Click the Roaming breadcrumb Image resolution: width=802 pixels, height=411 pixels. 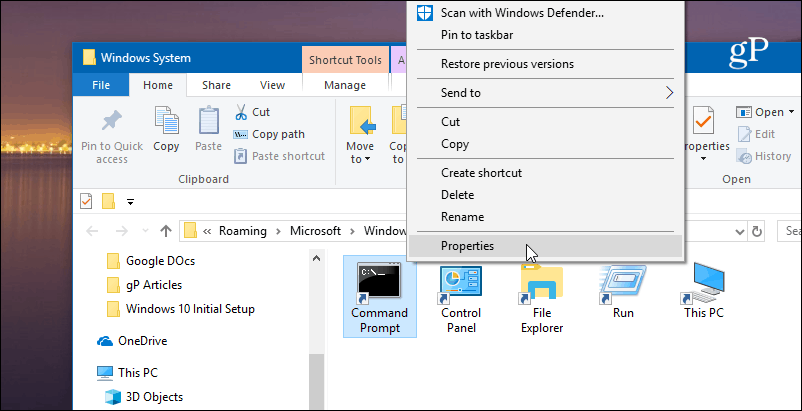coord(242,231)
